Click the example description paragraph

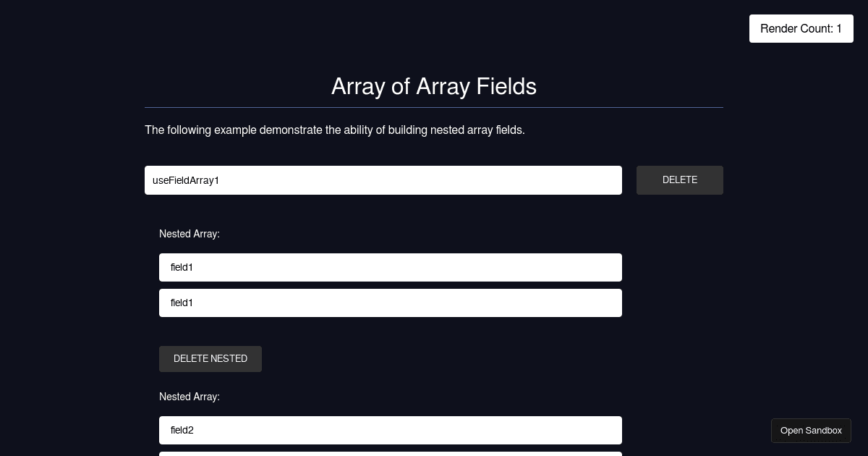[334, 130]
